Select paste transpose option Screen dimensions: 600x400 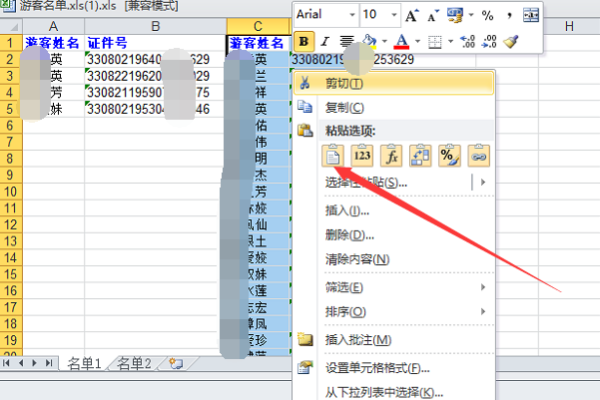(x=420, y=156)
